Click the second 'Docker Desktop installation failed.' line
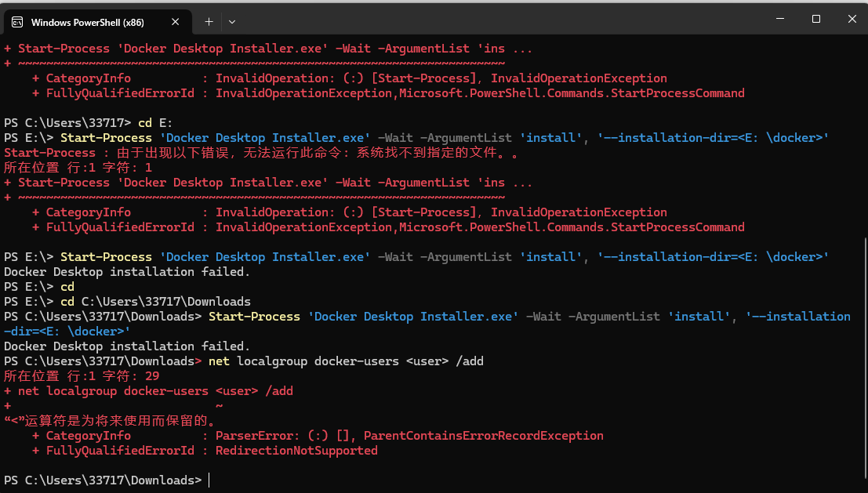 tap(127, 346)
